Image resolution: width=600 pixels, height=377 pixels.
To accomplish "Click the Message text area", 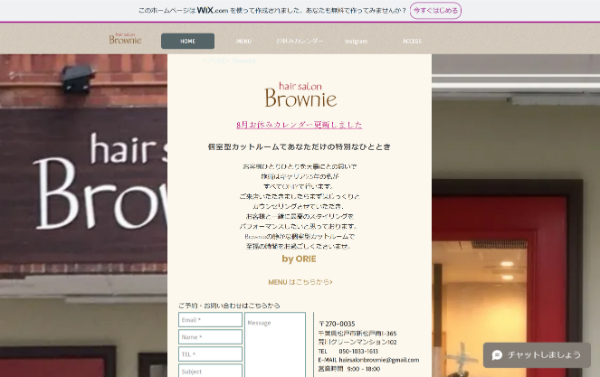I will click(x=275, y=345).
